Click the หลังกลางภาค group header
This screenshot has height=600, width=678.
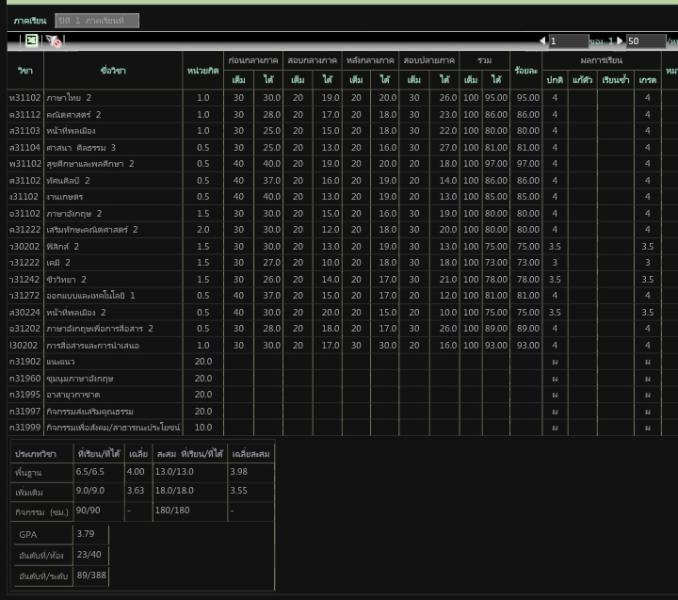370,61
